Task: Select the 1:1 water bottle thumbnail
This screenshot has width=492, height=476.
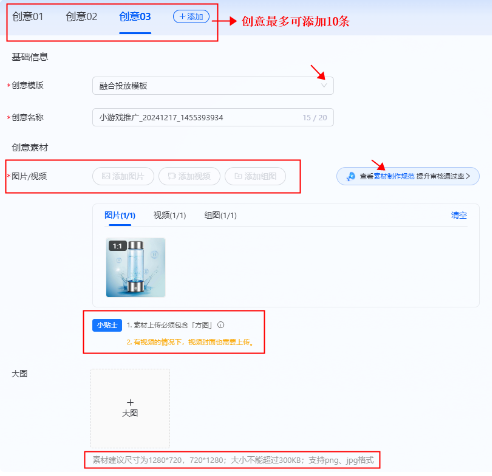Action: [136, 267]
